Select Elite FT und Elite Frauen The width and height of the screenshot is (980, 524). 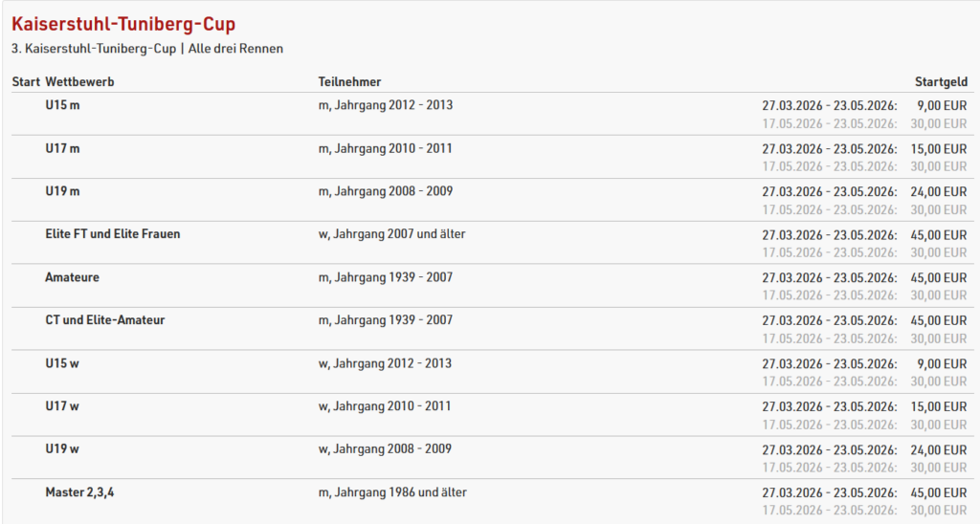(113, 234)
